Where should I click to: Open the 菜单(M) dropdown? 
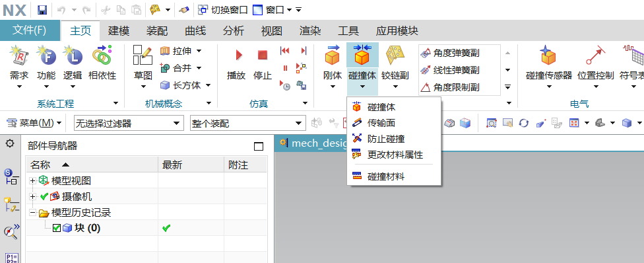tap(34, 123)
